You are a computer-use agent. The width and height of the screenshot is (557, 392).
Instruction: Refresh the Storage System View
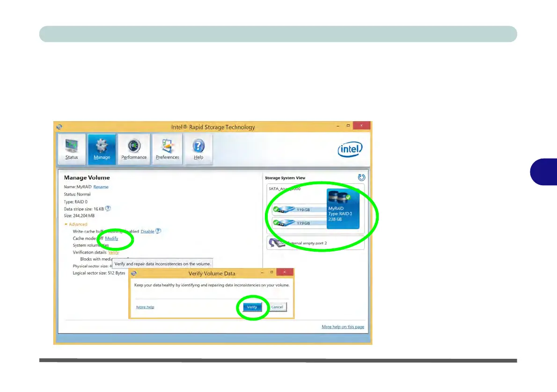click(361, 178)
